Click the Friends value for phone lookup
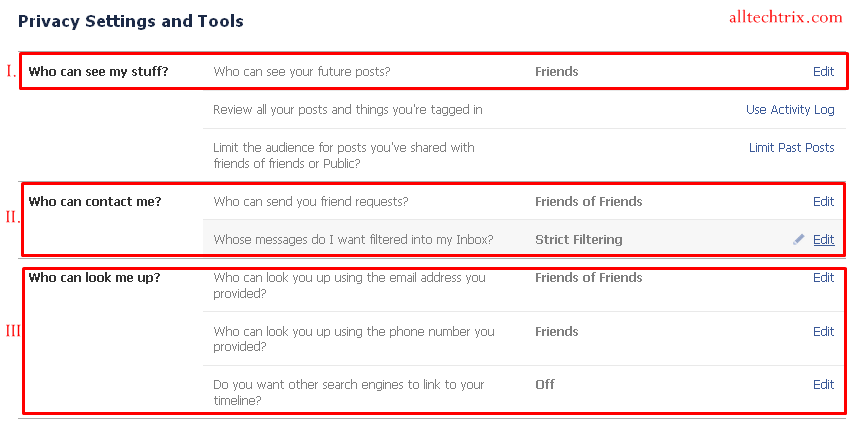This screenshot has height=437, width=862. click(556, 331)
